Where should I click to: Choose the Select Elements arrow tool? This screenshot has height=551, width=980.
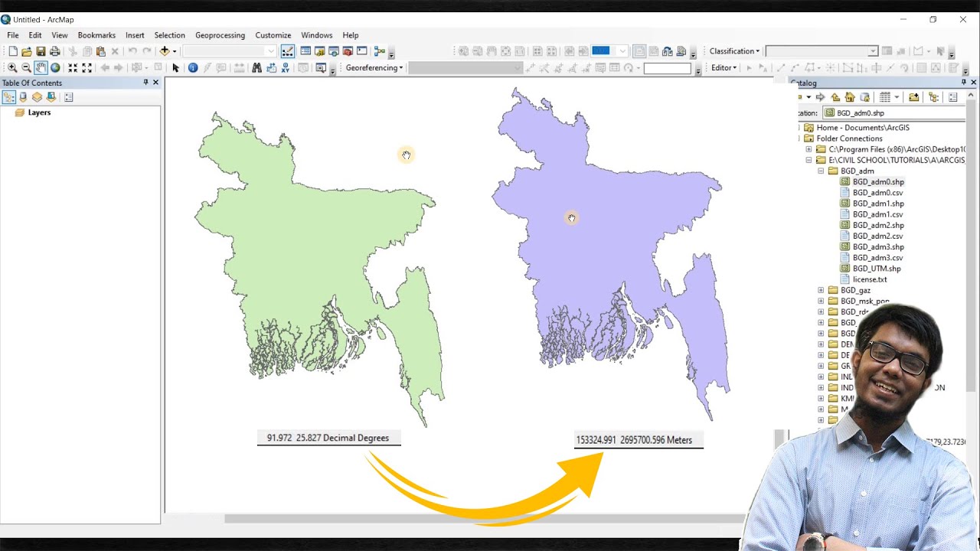(x=175, y=68)
